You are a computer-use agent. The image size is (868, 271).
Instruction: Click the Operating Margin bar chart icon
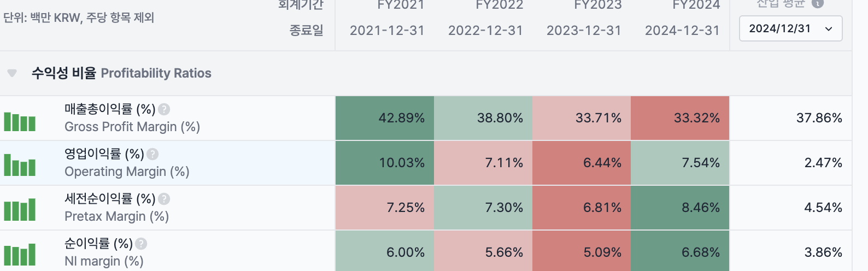coord(20,166)
